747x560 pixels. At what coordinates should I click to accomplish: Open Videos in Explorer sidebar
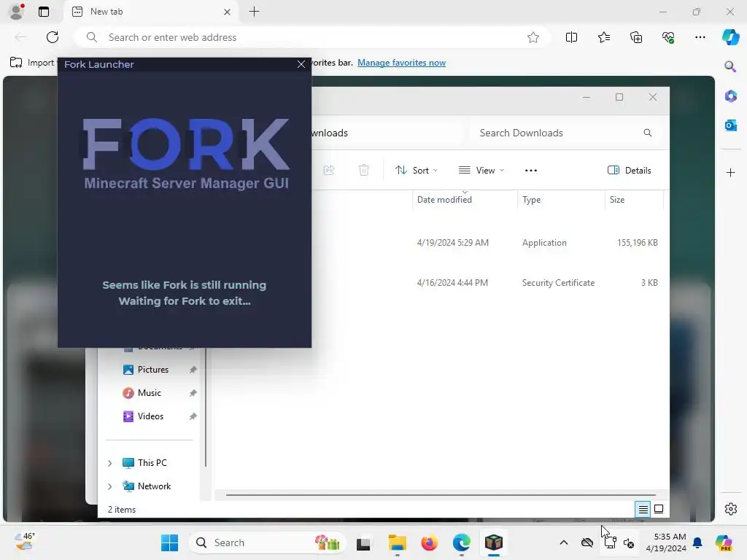click(x=150, y=416)
